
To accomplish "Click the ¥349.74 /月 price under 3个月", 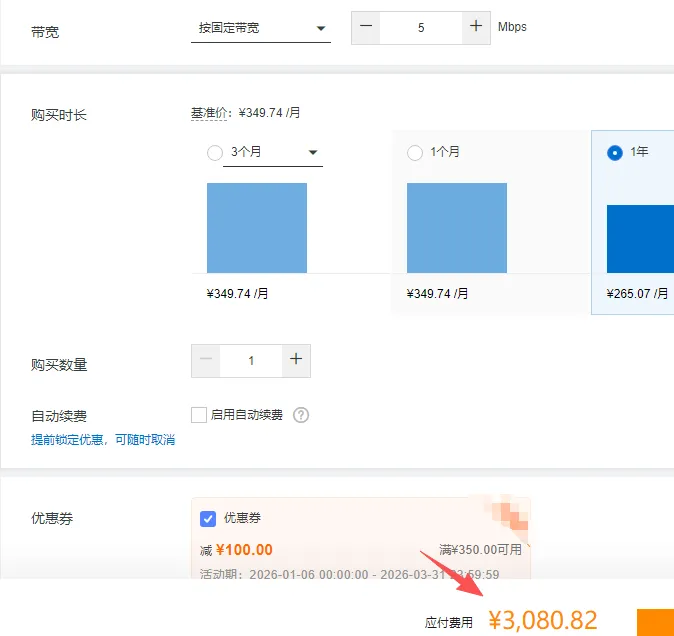I will (x=237, y=294).
